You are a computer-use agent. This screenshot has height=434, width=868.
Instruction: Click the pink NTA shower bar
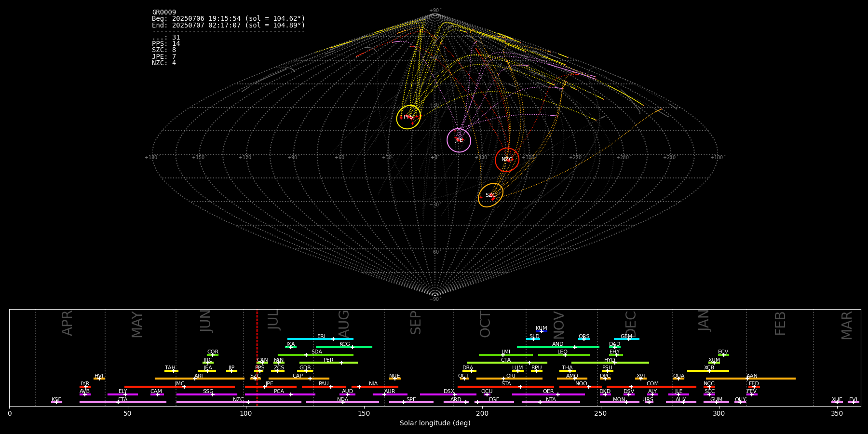pos(551,402)
